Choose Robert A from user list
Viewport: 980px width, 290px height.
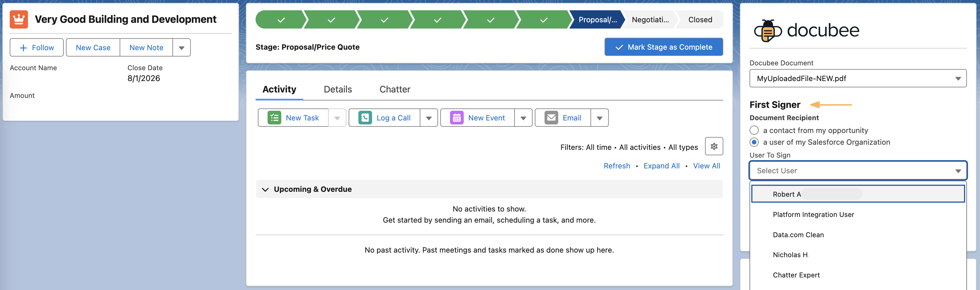(857, 194)
